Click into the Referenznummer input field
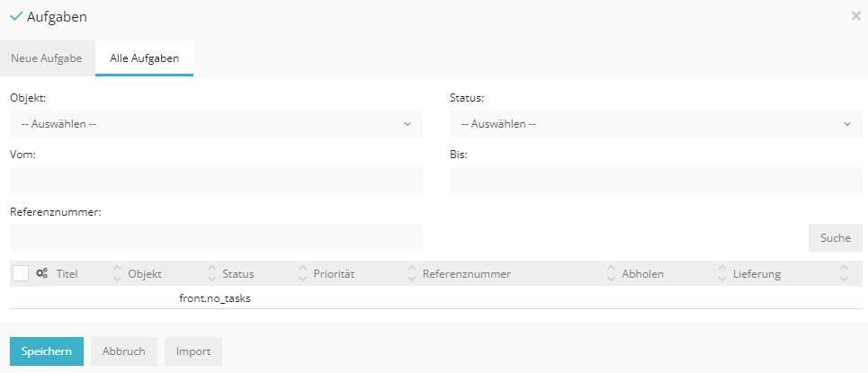868x373 pixels. [x=216, y=238]
